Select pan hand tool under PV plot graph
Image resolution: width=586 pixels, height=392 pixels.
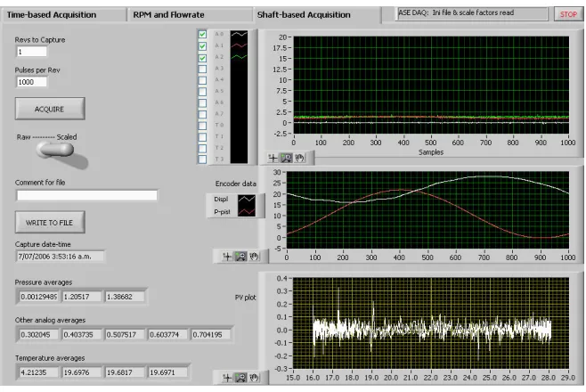click(x=254, y=378)
